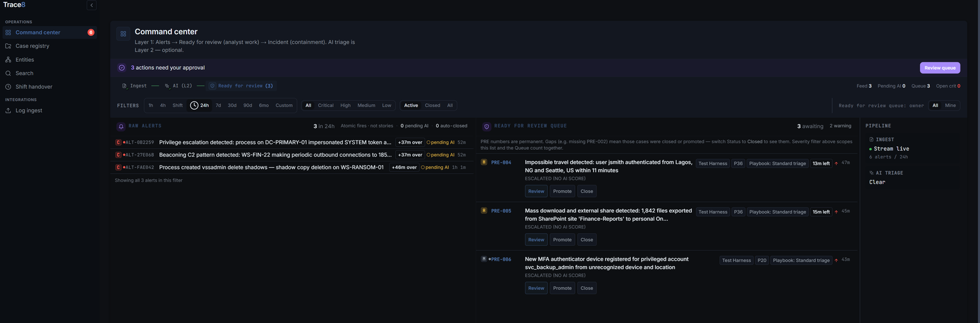Open the Search page from sidebar
980x323 pixels.
click(49, 73)
